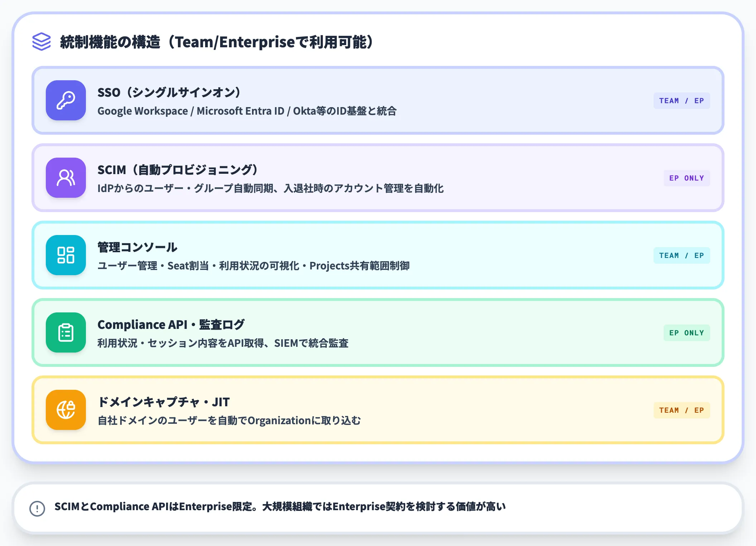
Task: Click the globe lock icon for ドメインキャプチャ
Action: point(66,410)
